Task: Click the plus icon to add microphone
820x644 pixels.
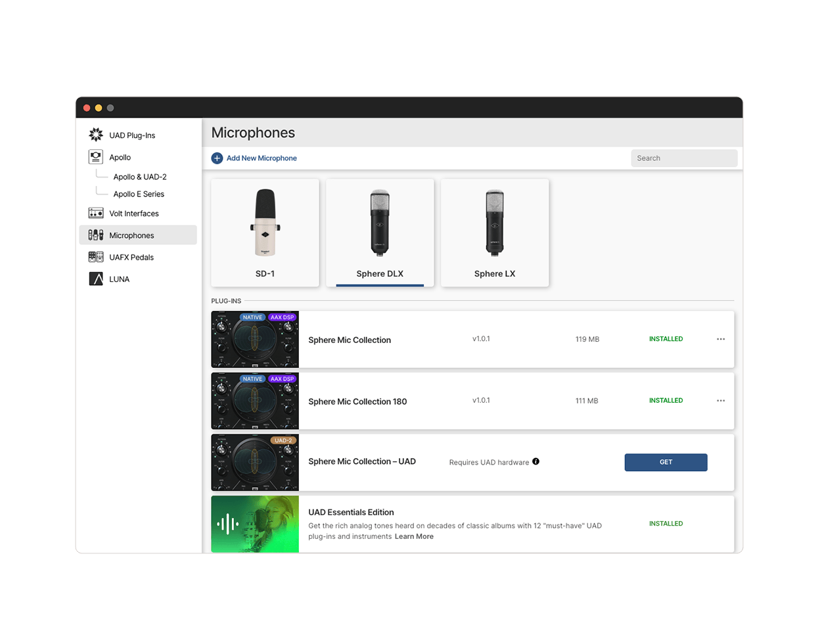Action: pos(217,158)
